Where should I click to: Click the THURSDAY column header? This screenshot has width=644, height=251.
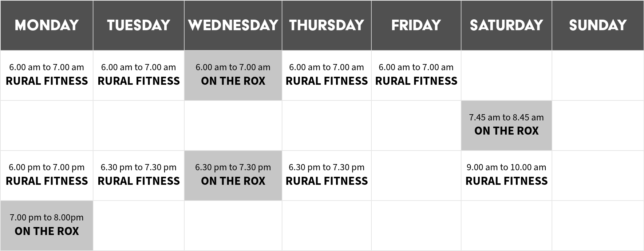(327, 25)
